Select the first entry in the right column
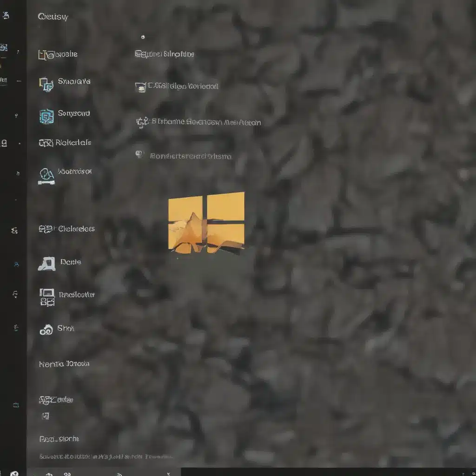 coord(164,54)
